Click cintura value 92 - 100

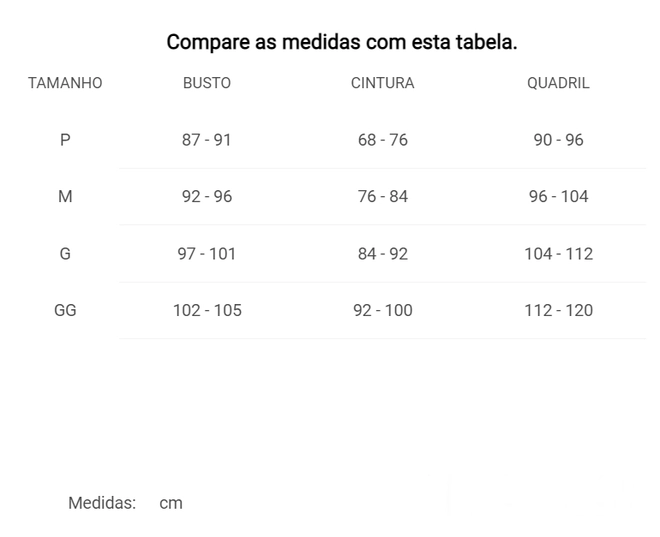[383, 311]
